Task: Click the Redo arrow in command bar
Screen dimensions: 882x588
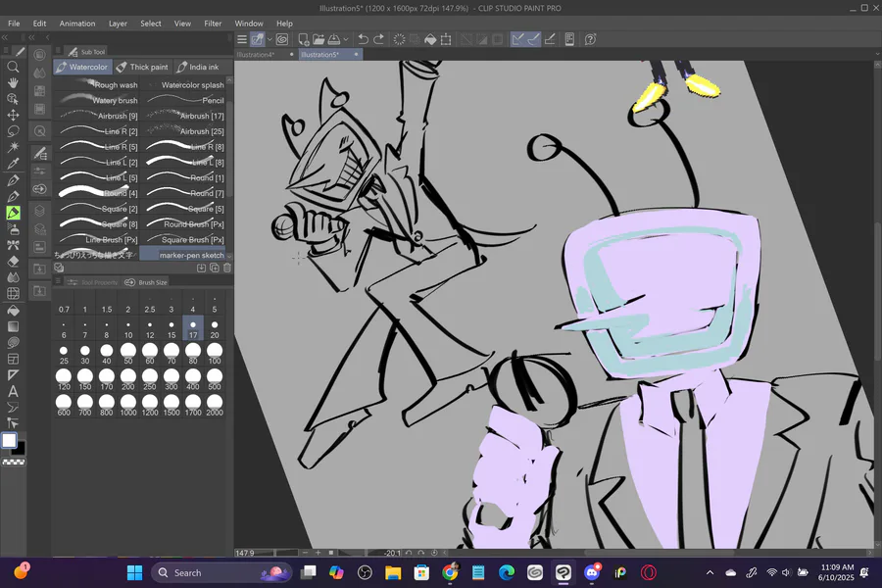Action: 379,39
